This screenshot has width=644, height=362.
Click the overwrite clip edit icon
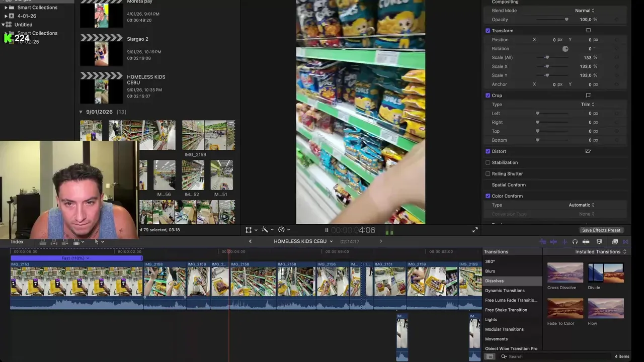click(76, 242)
